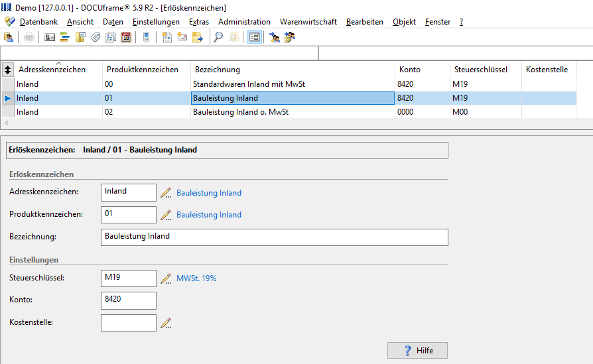This screenshot has width=593, height=364.
Task: Click the pencil icon beside Produktkennzeichen field
Action: click(166, 215)
